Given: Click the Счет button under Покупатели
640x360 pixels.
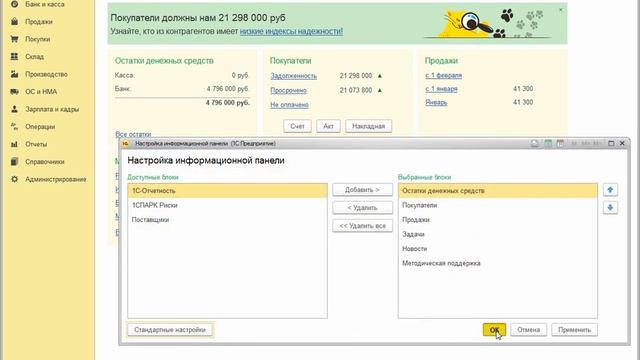Looking at the screenshot, I should click(x=297, y=126).
